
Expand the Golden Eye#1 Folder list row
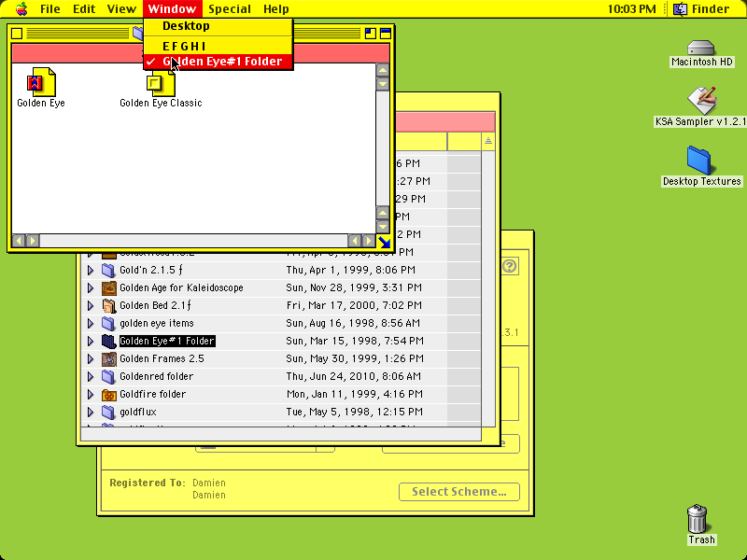pyautogui.click(x=91, y=341)
